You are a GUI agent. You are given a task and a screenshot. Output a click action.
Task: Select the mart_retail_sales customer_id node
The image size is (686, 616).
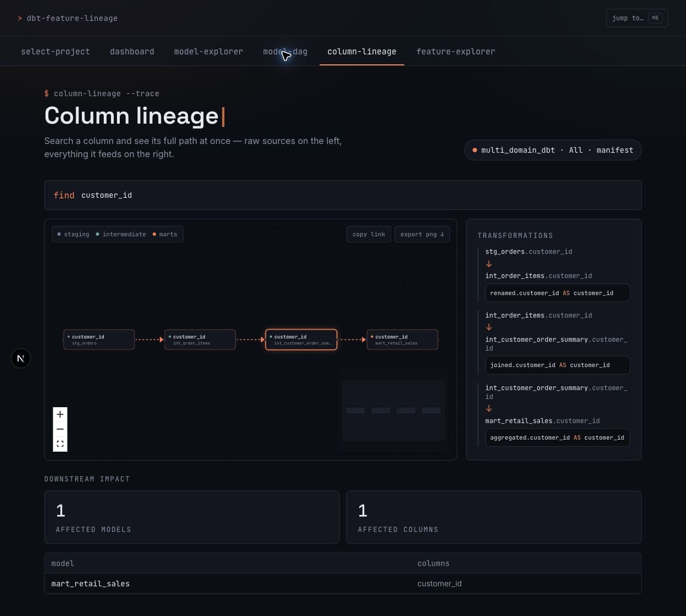[402, 340]
